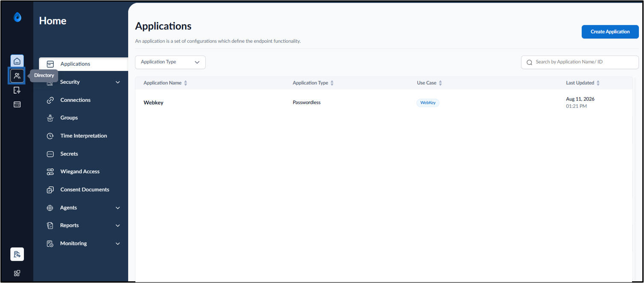Click the Connections link icon

pos(50,100)
